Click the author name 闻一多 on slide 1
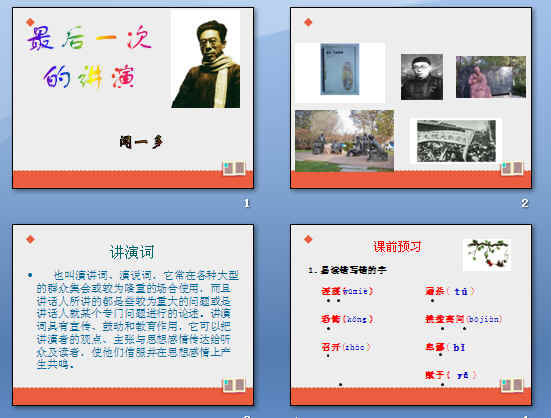The image size is (551, 418). click(x=141, y=142)
